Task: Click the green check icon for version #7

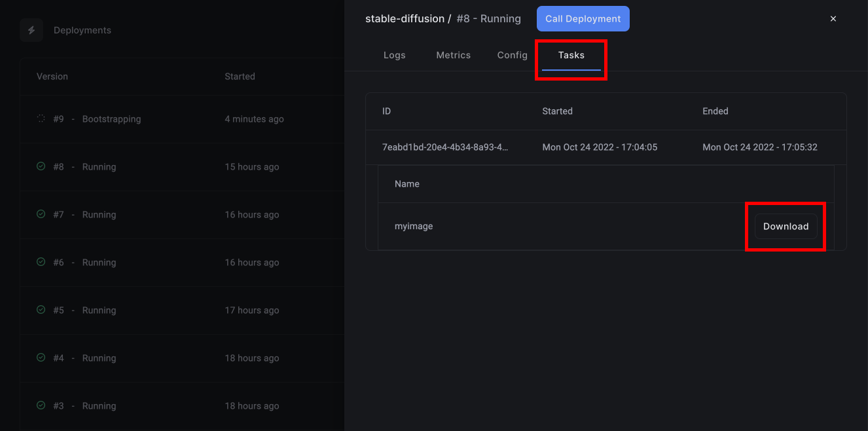Action: point(40,214)
